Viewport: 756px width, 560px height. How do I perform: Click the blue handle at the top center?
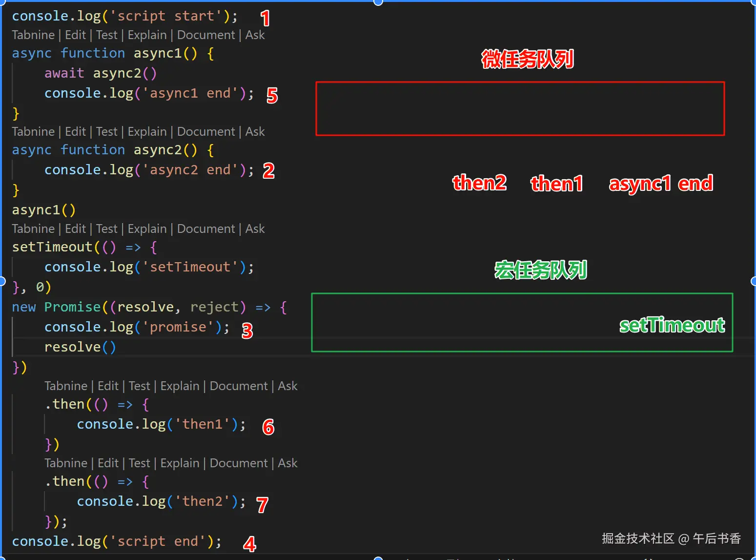click(378, 2)
